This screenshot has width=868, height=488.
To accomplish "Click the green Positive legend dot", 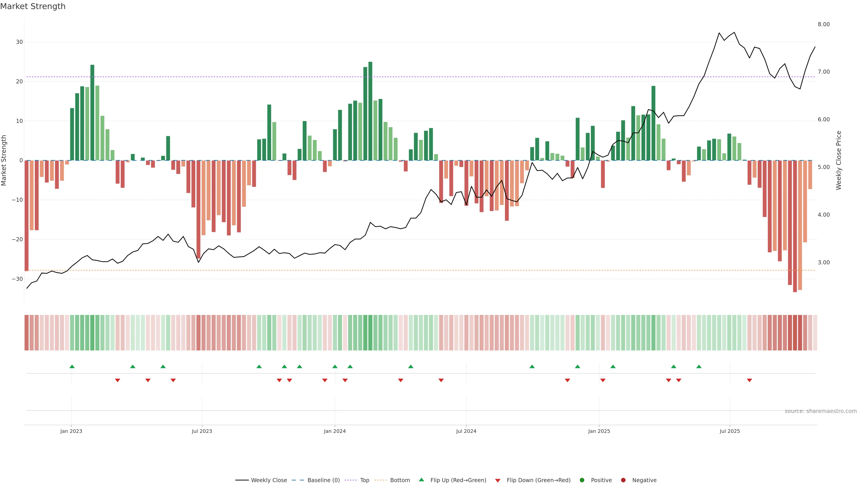I will click(x=582, y=480).
